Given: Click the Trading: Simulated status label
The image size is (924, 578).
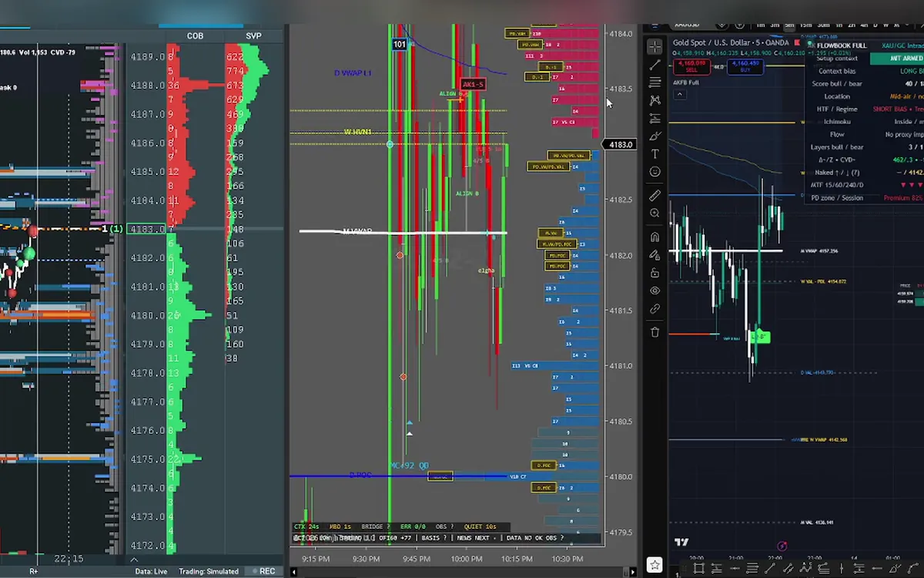Looking at the screenshot, I should [x=209, y=571].
